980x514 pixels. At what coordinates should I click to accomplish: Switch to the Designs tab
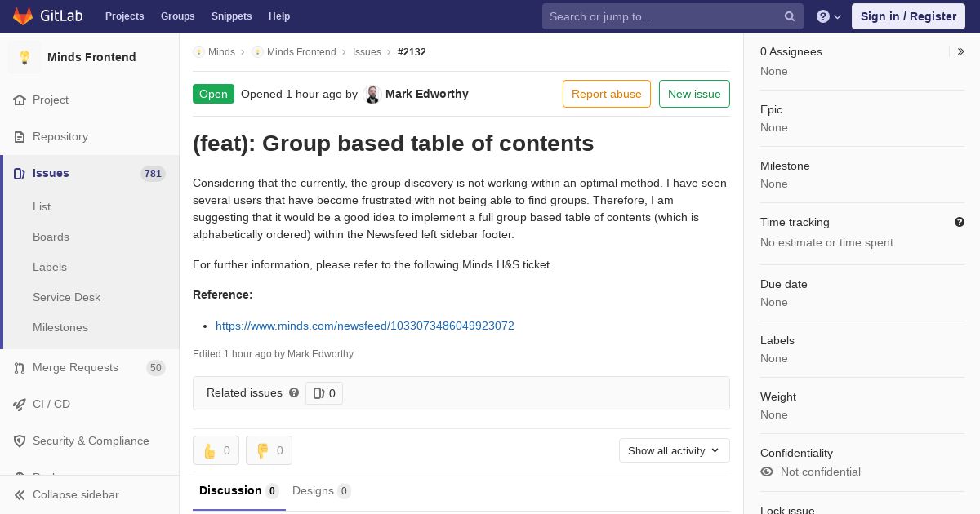(320, 490)
